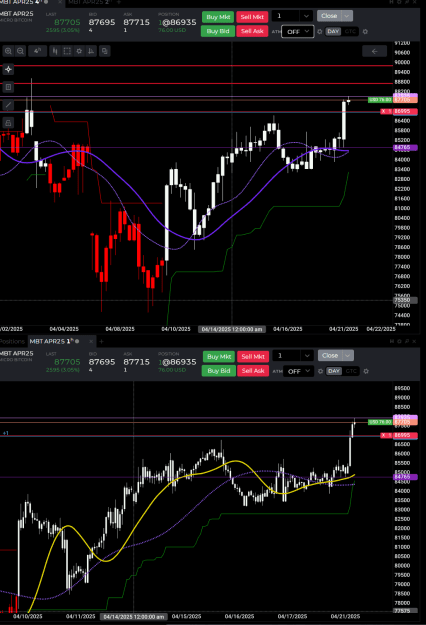Image resolution: width=426 pixels, height=625 pixels.
Task: Select DAY time-in-force in lower panel
Action: tap(334, 371)
